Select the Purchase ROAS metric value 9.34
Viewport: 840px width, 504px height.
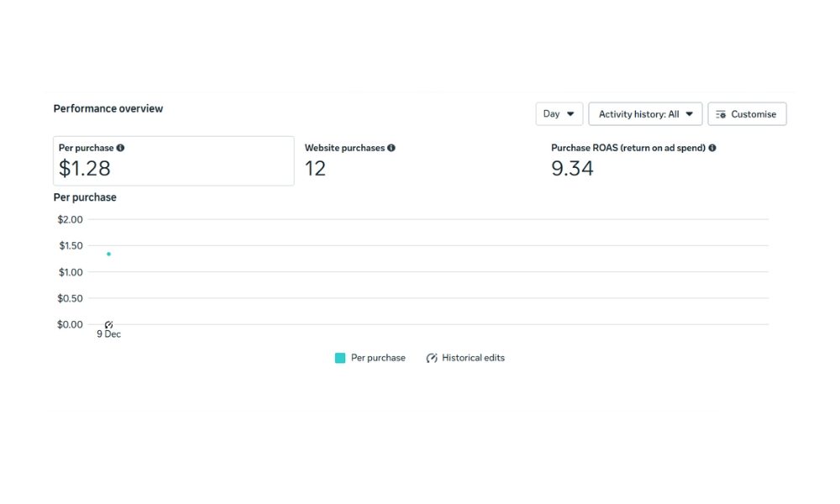[x=572, y=169]
